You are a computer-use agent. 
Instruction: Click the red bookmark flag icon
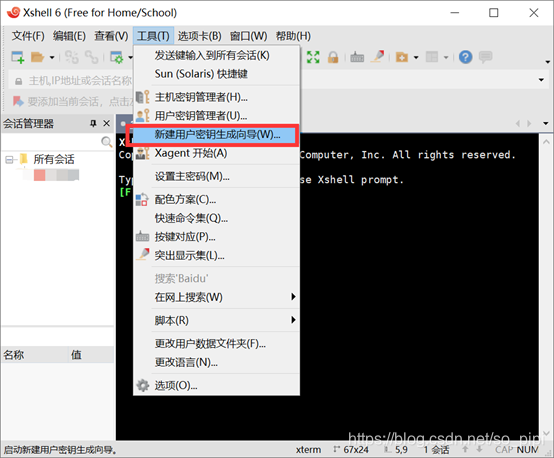click(18, 102)
